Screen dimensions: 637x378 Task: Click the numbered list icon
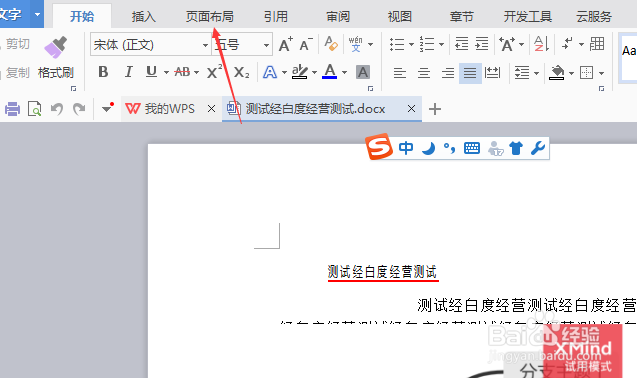click(x=427, y=44)
